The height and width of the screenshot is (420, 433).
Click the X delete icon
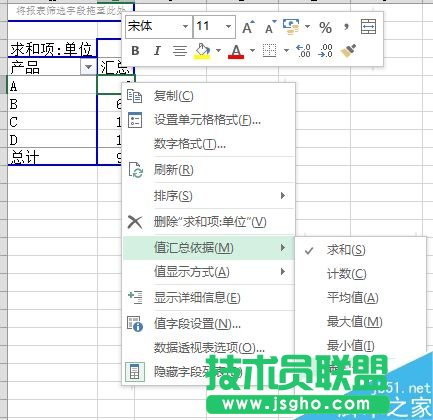click(x=135, y=222)
